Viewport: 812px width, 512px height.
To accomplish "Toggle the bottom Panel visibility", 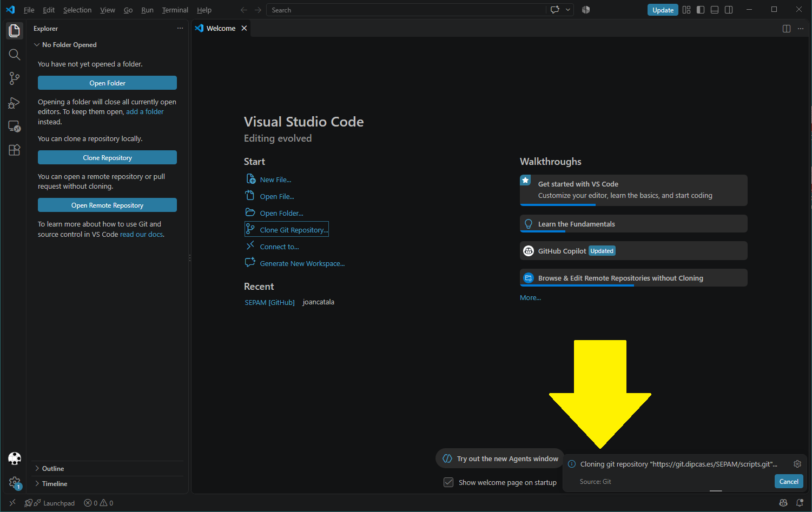I will tap(715, 10).
